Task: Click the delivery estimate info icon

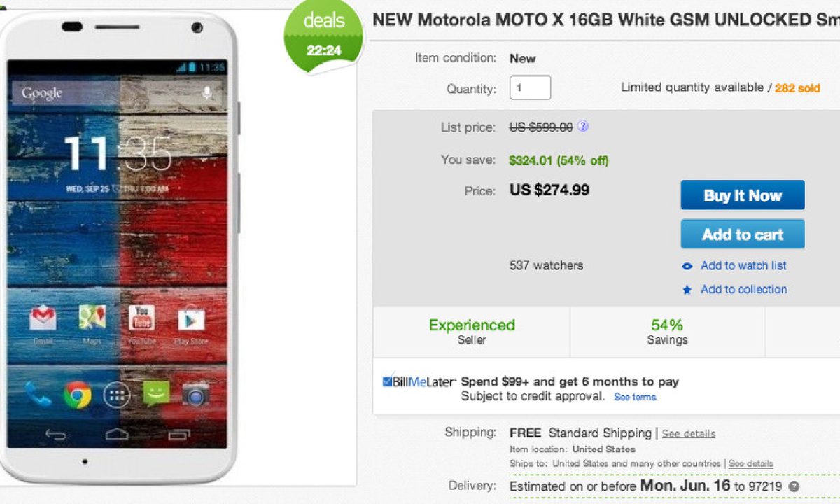Action: click(794, 486)
